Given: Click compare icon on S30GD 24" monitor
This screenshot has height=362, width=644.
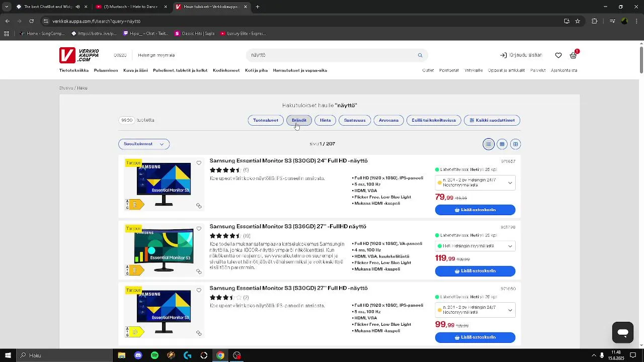Looking at the screenshot, I should pyautogui.click(x=199, y=206).
